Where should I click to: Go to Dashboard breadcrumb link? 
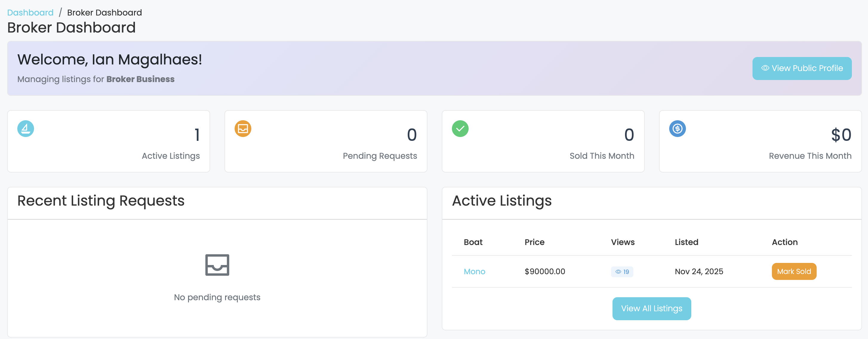30,13
